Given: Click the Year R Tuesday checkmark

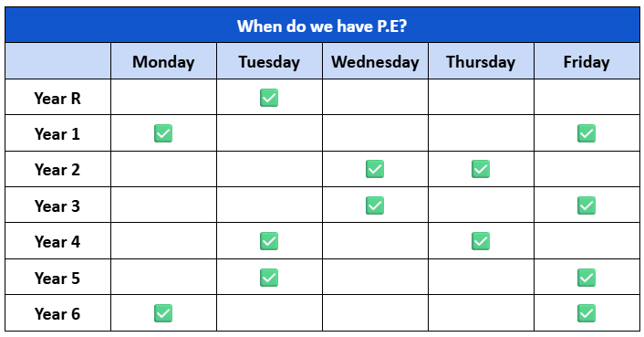Looking at the screenshot, I should [269, 98].
